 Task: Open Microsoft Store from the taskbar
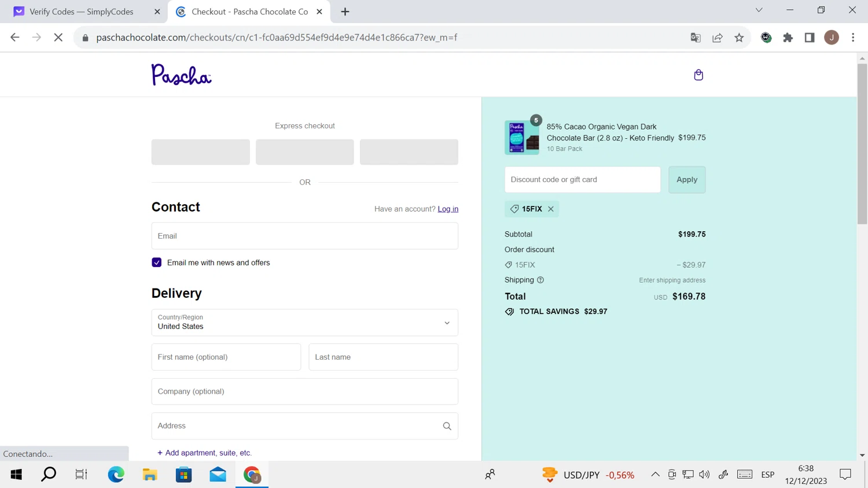[184, 475]
